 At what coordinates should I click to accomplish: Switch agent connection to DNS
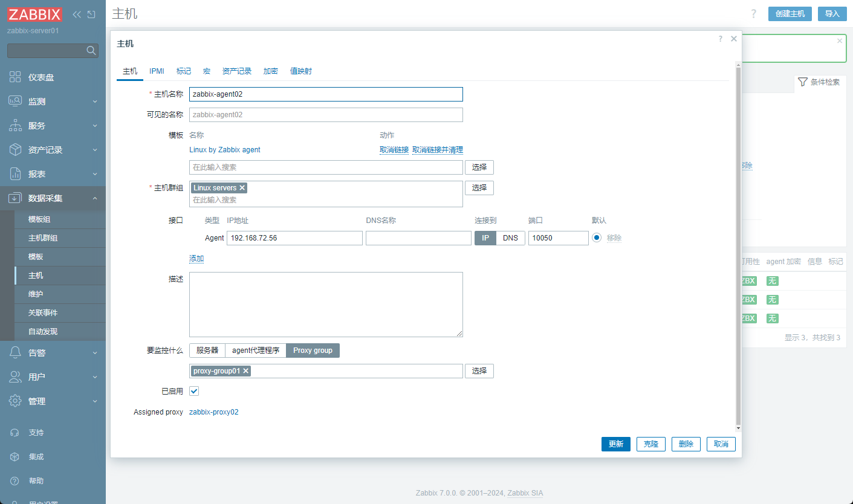[x=511, y=237]
